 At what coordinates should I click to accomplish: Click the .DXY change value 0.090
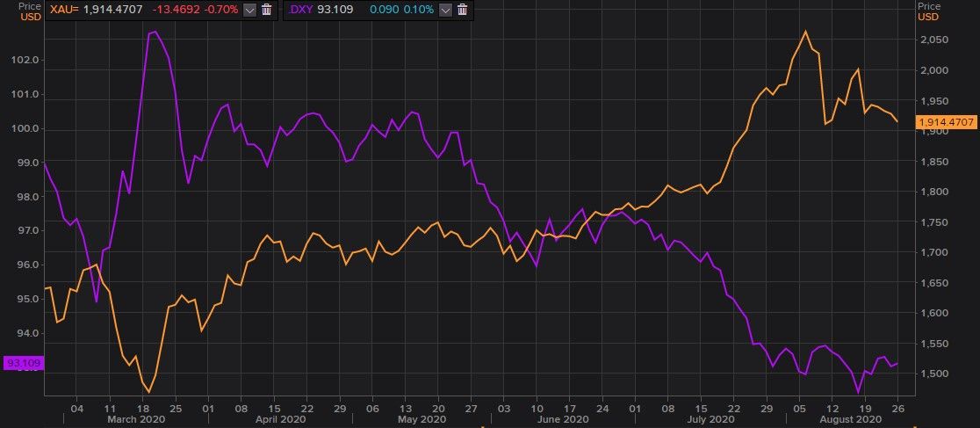click(x=383, y=10)
